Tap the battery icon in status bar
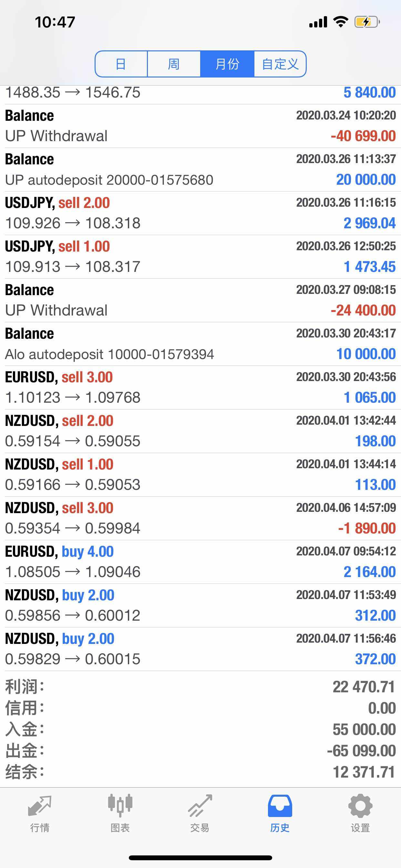This screenshot has height=868, width=401. click(x=367, y=22)
